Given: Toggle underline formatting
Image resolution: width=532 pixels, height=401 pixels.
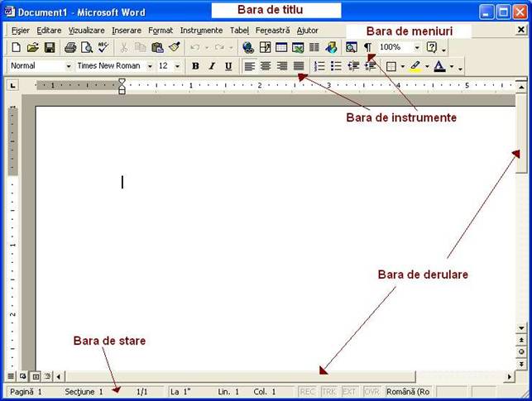Looking at the screenshot, I should [228, 66].
